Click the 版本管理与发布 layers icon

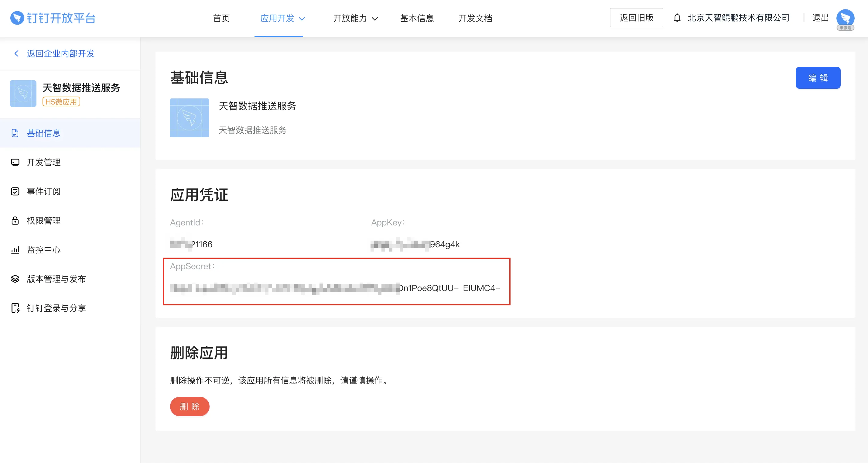click(x=15, y=279)
